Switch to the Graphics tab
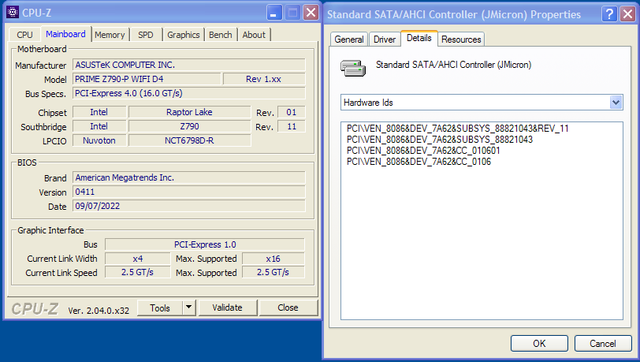Image resolution: width=640 pixels, height=362 pixels. click(183, 35)
